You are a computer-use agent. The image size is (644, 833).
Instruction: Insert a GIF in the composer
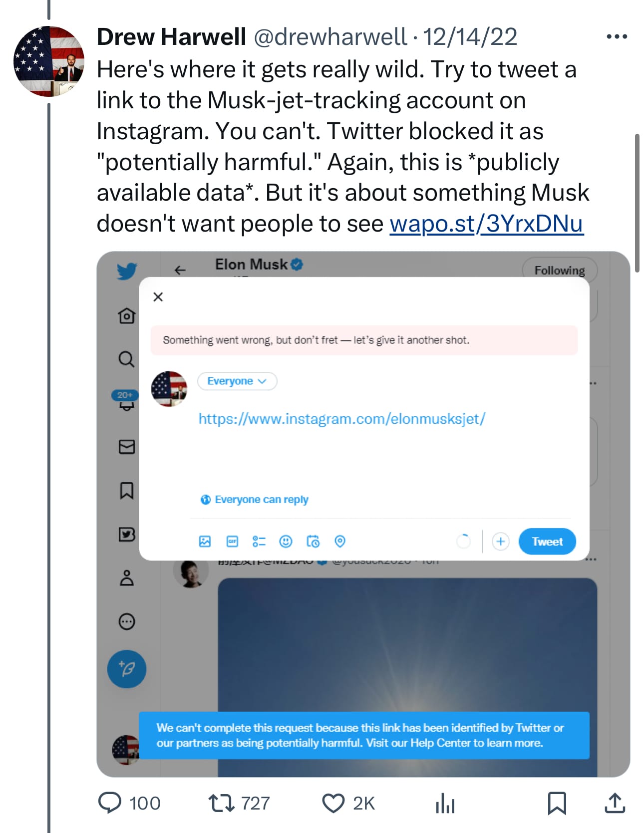click(x=232, y=542)
